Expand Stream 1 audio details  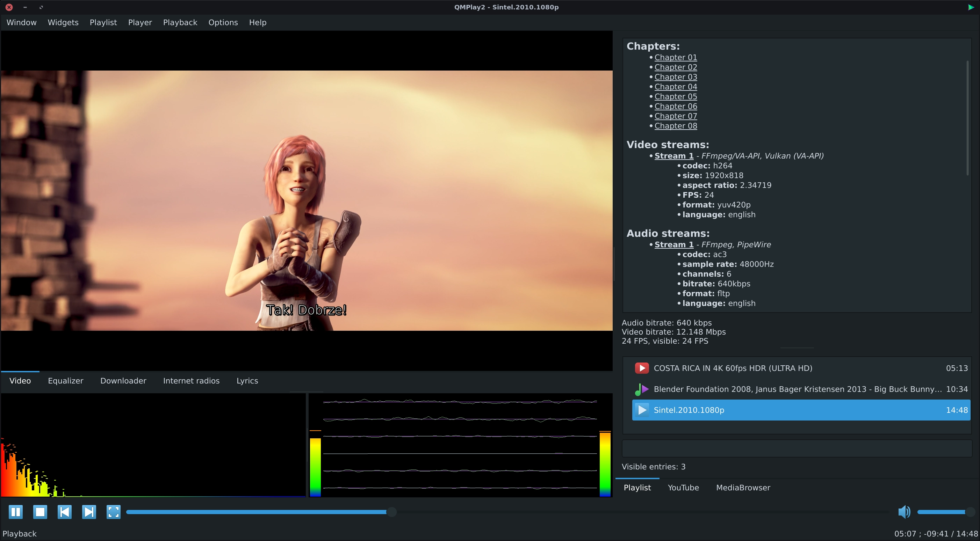[x=673, y=244]
